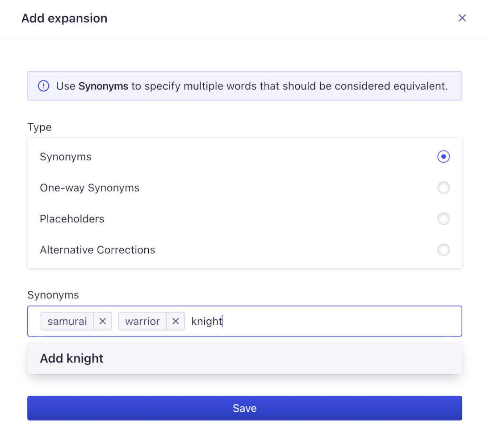490x448 pixels.
Task: Click the Add expansion dialog title
Action: pos(64,18)
